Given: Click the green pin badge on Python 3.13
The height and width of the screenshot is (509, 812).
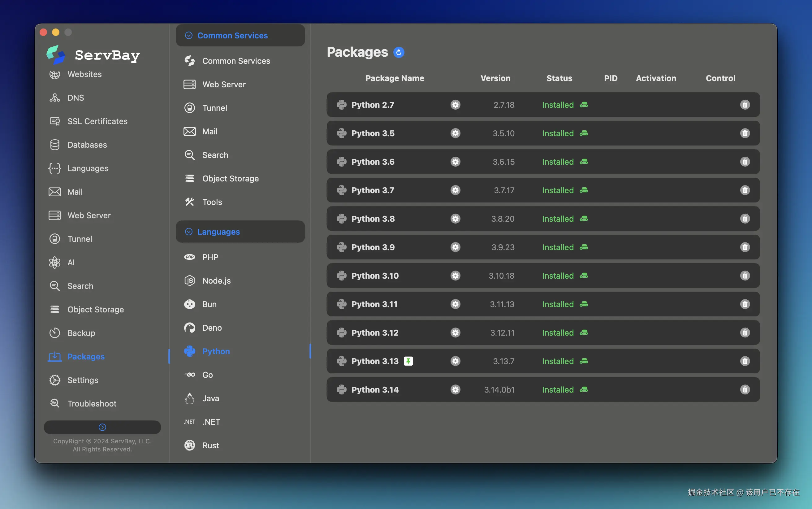Looking at the screenshot, I should pos(408,361).
